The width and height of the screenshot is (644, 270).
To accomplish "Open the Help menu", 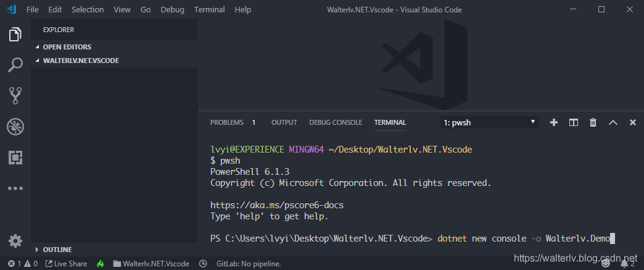I will click(242, 9).
